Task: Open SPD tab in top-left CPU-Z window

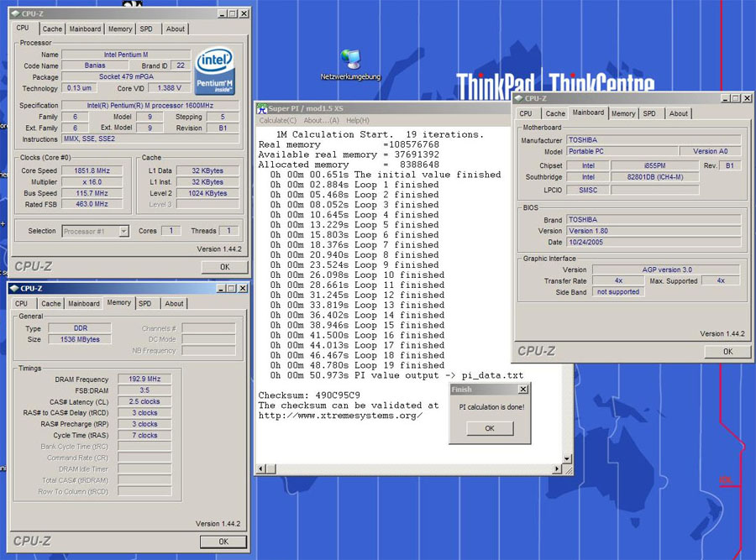Action: pyautogui.click(x=146, y=29)
